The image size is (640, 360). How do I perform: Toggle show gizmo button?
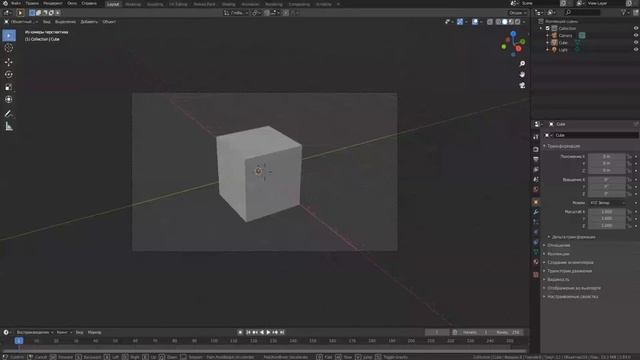460,22
